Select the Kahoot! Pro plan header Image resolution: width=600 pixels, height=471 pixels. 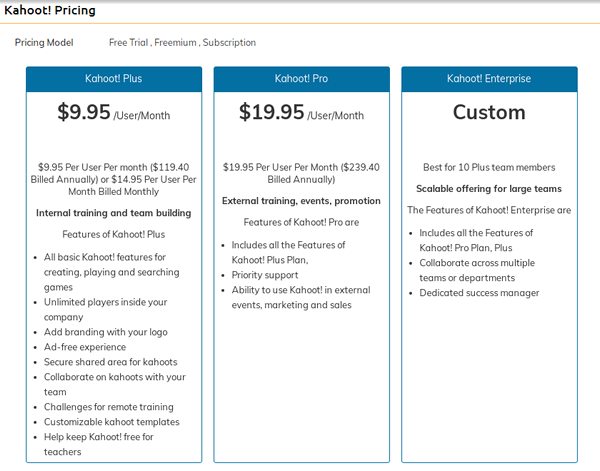301,78
